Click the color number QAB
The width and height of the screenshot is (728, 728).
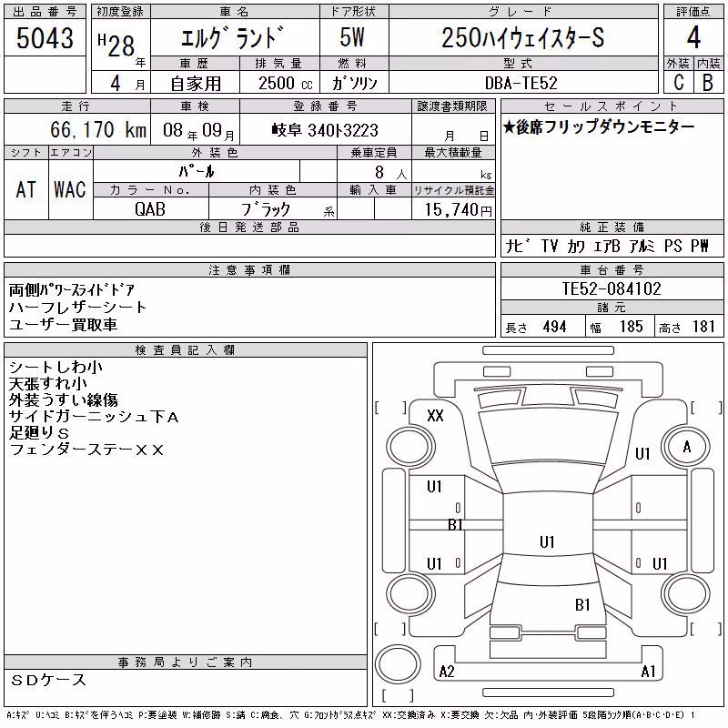[x=150, y=209]
